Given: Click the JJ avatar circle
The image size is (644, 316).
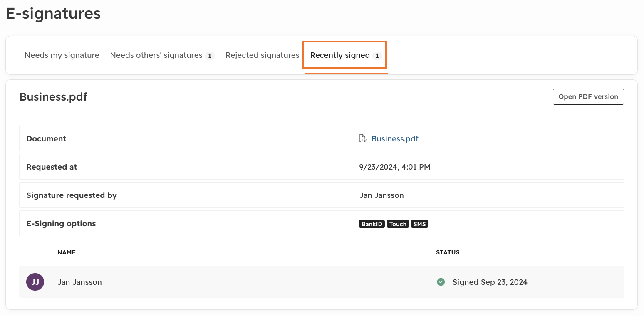Looking at the screenshot, I should 35,282.
